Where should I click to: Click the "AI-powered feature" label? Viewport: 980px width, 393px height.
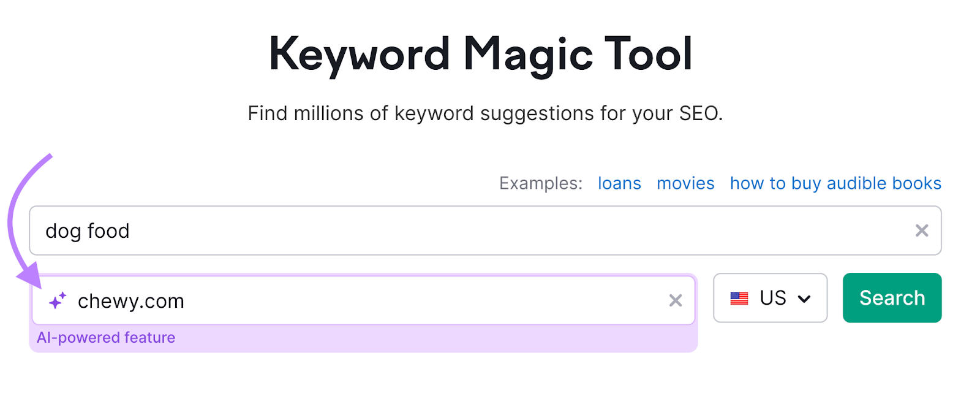click(x=106, y=338)
